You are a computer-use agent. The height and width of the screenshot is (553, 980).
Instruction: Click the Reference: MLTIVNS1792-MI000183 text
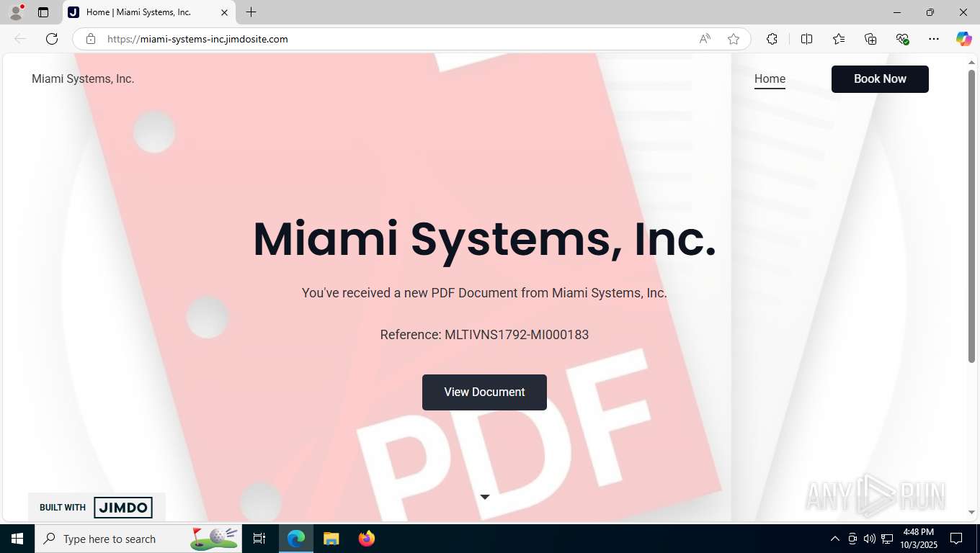coord(484,335)
